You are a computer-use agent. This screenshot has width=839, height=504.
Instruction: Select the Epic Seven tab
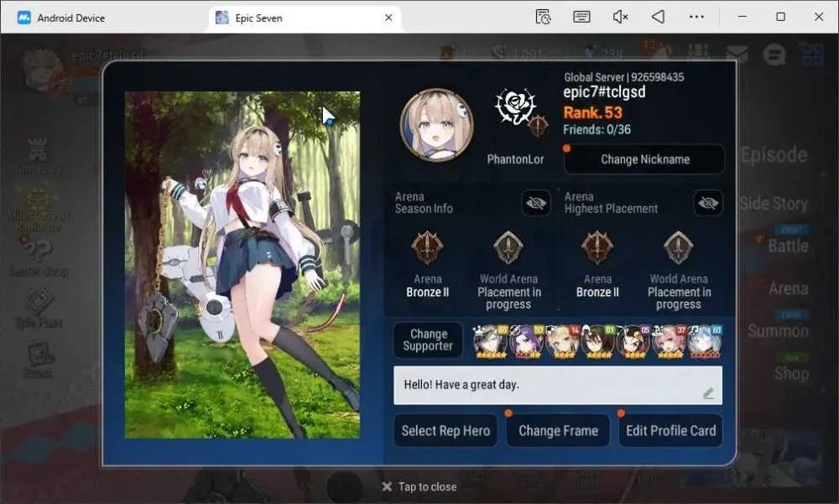pyautogui.click(x=304, y=18)
